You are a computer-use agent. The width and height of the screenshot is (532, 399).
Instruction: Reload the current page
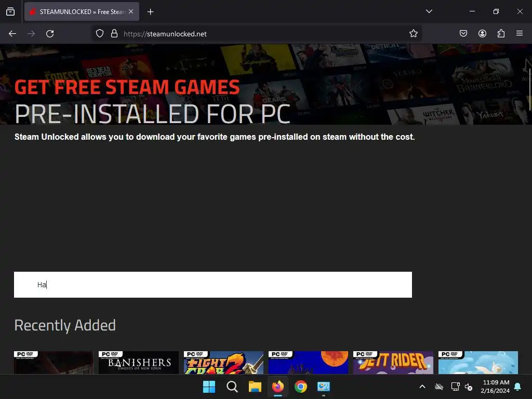(50, 34)
